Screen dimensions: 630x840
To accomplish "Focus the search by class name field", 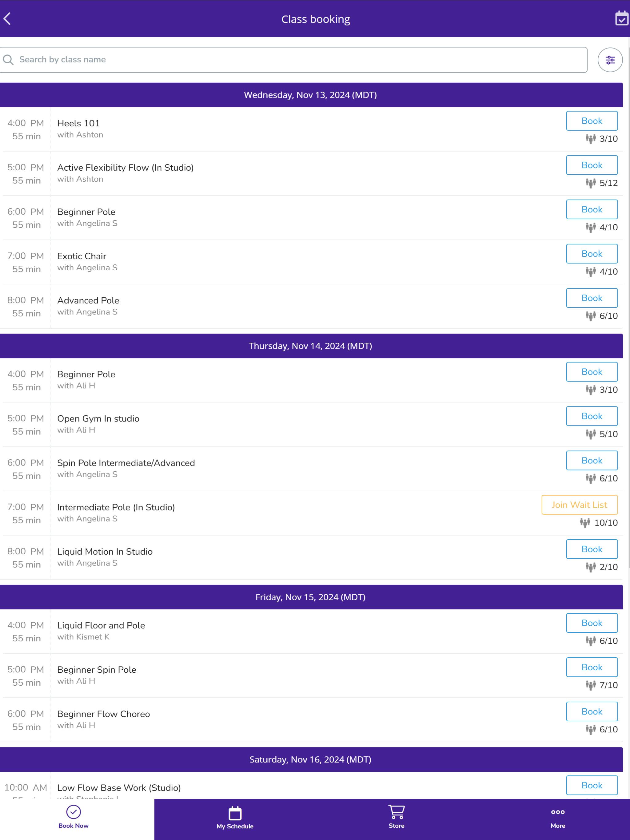I will [x=293, y=60].
